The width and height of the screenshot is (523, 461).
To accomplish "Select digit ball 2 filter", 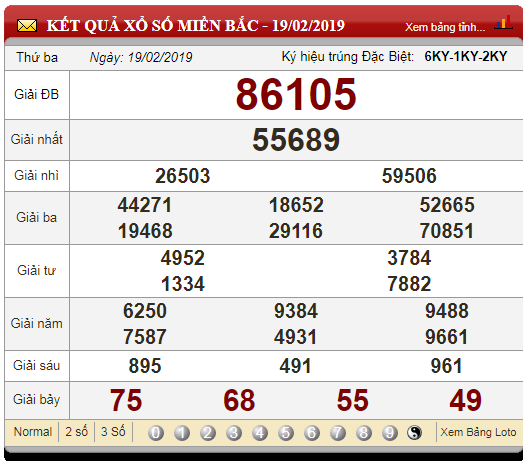I will click(208, 433).
